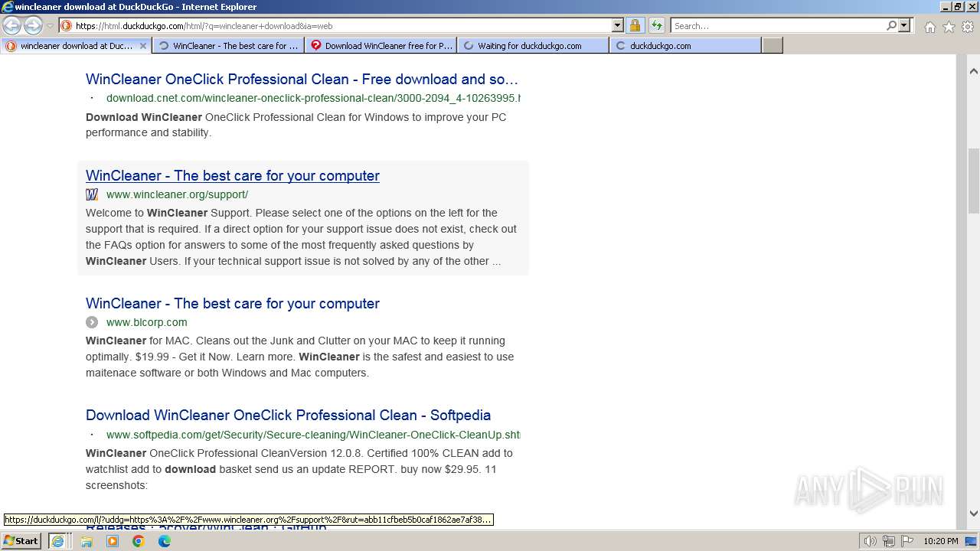The image size is (980, 551).
Task: Click the WinCleaner site favicon
Action: coord(92,194)
